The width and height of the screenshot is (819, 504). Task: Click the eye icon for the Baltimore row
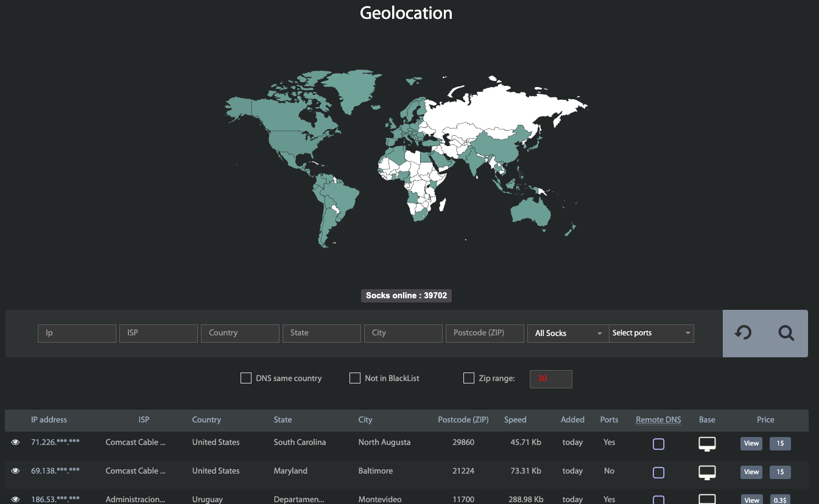point(16,471)
